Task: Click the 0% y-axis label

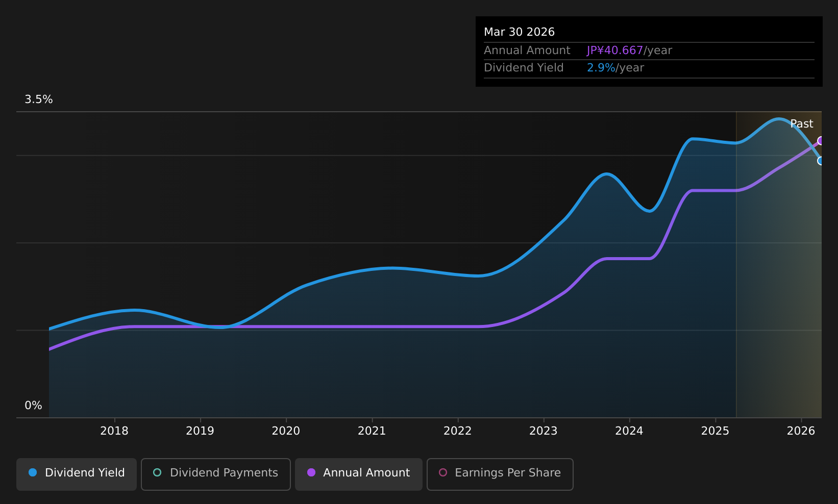Action: point(34,406)
